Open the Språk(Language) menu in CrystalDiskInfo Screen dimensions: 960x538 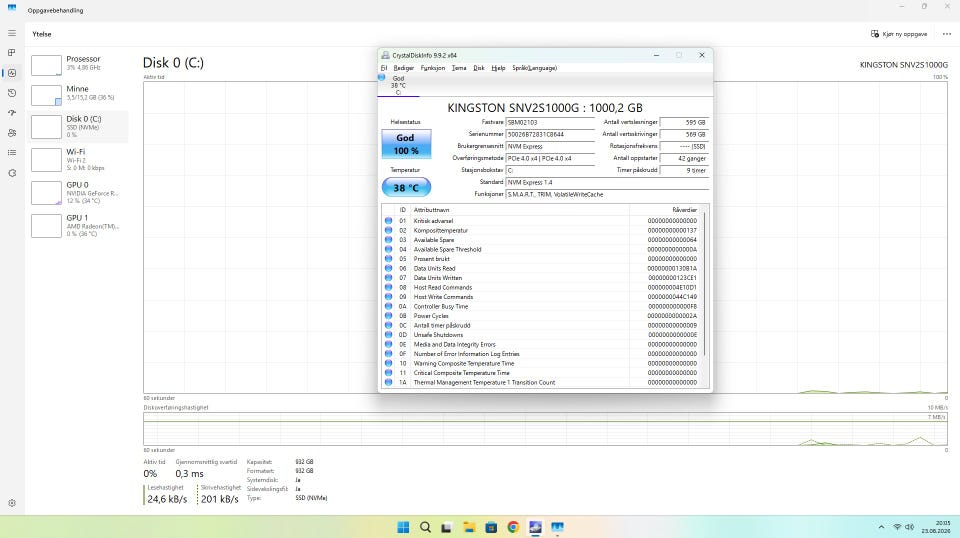(x=534, y=68)
